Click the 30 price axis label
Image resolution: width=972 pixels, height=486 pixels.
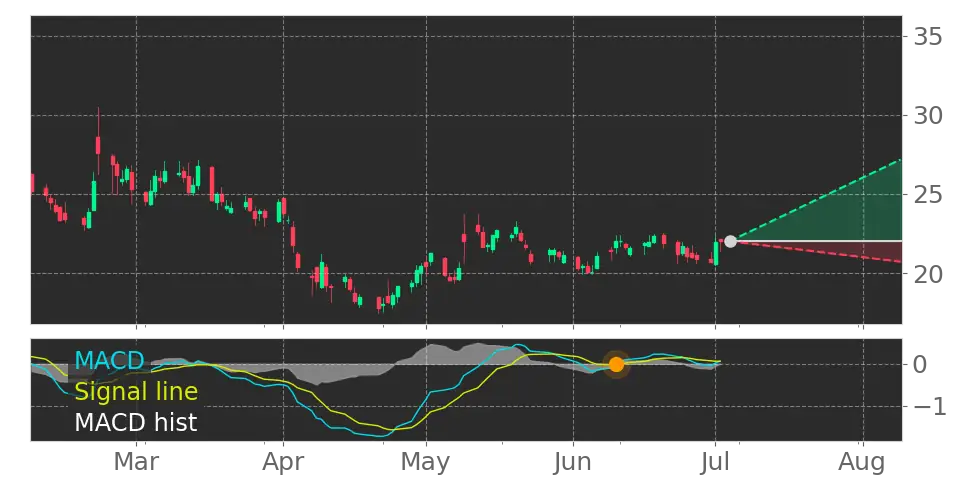coord(928,115)
